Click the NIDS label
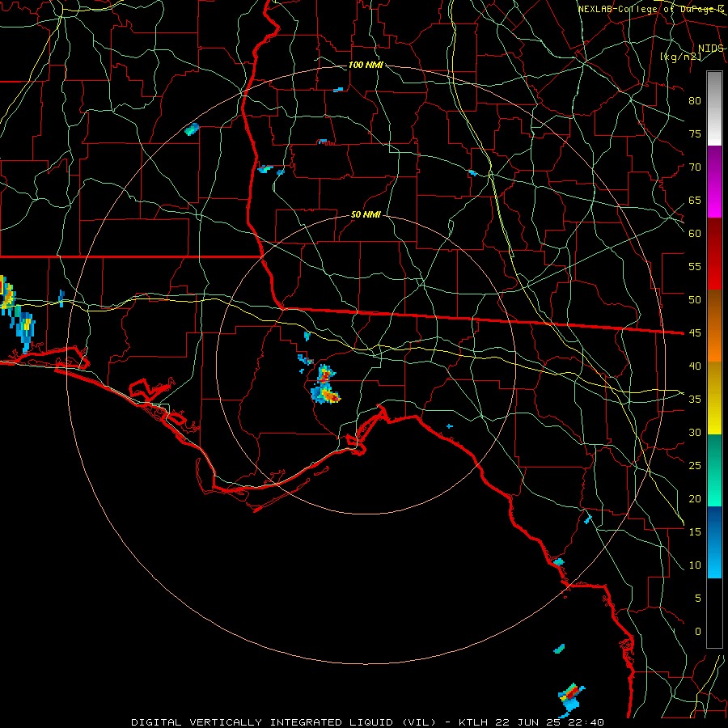 [x=710, y=49]
